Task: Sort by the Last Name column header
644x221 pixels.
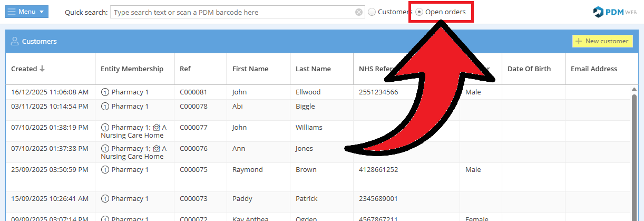Action: pyautogui.click(x=313, y=69)
